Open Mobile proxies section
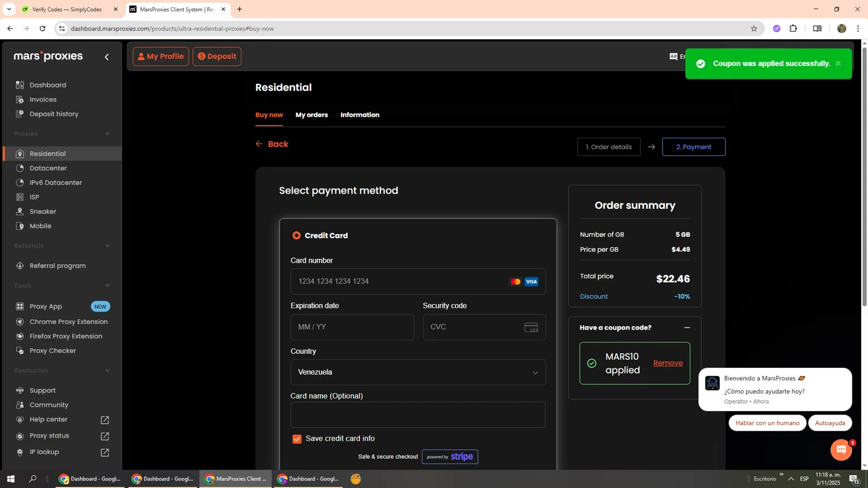The width and height of the screenshot is (868, 488). pyautogui.click(x=41, y=226)
